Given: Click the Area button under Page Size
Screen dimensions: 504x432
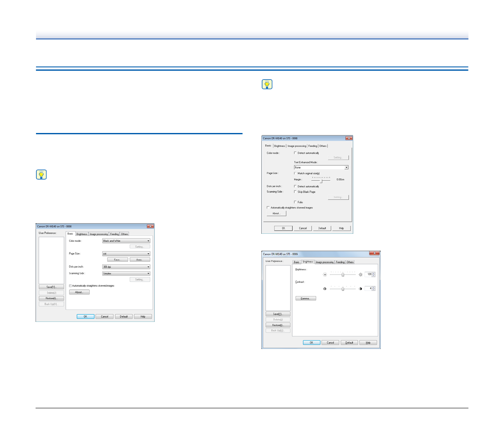Looking at the screenshot, I should click(139, 260).
